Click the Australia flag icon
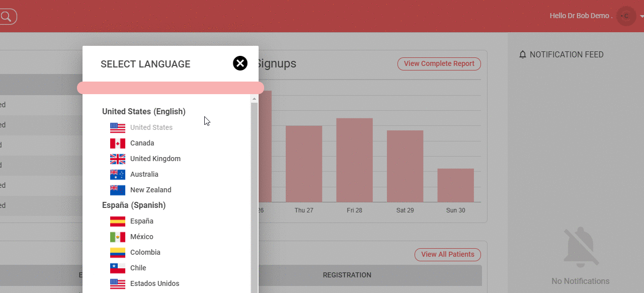This screenshot has width=644, height=293. [x=118, y=175]
